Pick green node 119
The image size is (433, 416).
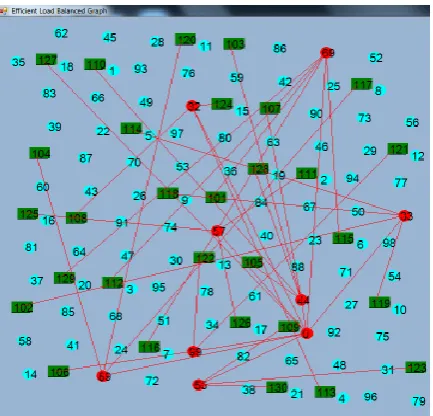click(x=380, y=302)
